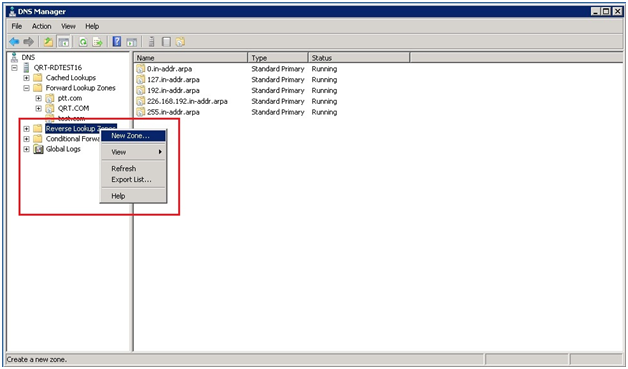Image resolution: width=628 pixels, height=369 pixels.
Task: Click the DNS Manager title bar icon
Action: pyautogui.click(x=12, y=12)
